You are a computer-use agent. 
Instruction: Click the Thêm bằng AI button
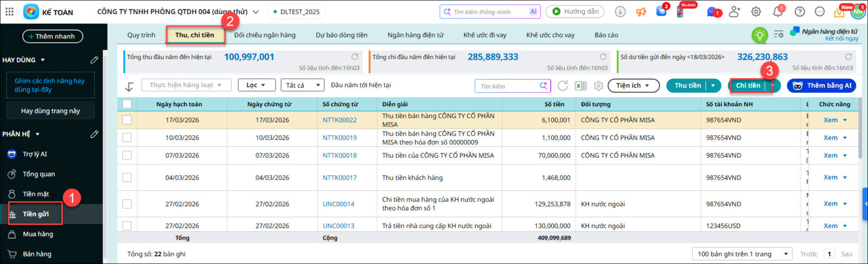821,86
